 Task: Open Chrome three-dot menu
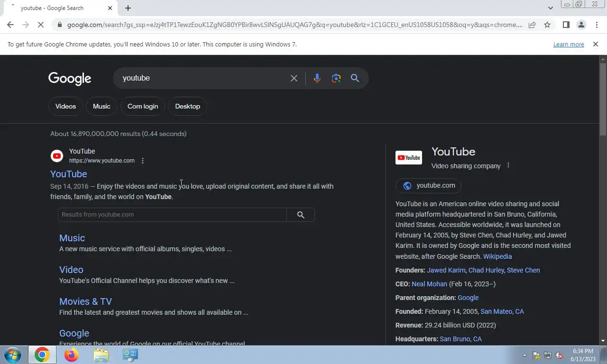point(597,25)
